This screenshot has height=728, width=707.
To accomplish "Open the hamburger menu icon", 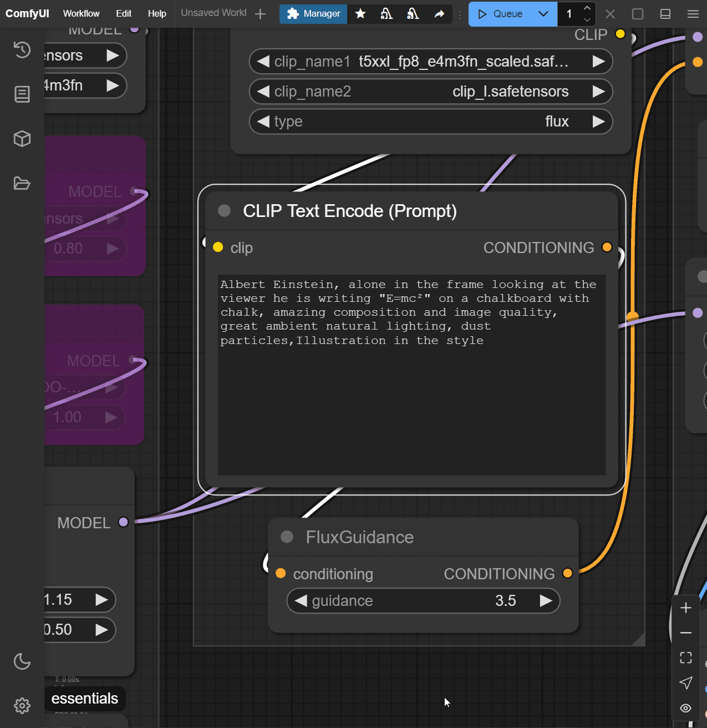I will point(693,14).
